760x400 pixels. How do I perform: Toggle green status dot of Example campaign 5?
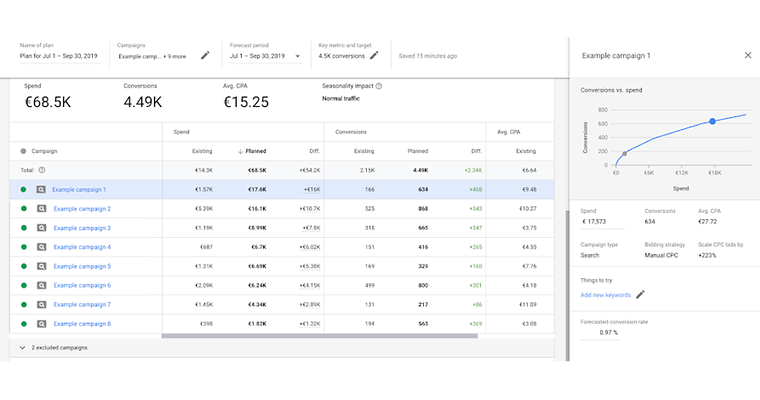click(23, 266)
